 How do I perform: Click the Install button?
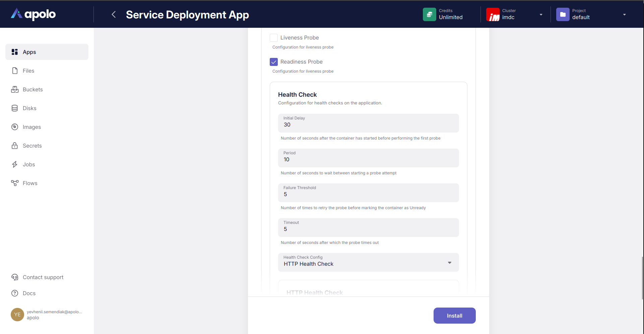[x=454, y=316]
